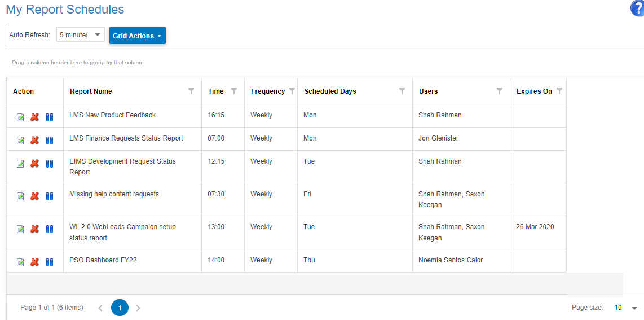644x320 pixels.
Task: Sort by the Frequency column header
Action: 268,91
